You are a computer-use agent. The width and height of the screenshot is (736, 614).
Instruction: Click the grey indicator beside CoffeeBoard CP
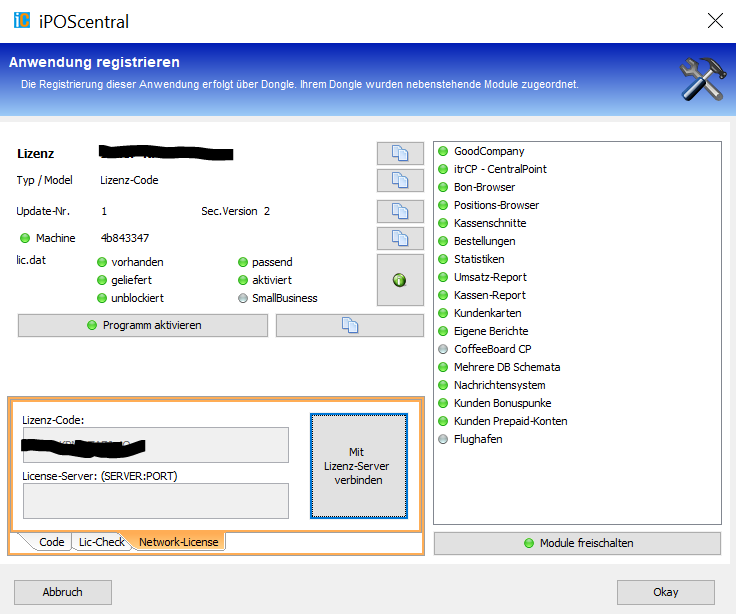tap(443, 349)
